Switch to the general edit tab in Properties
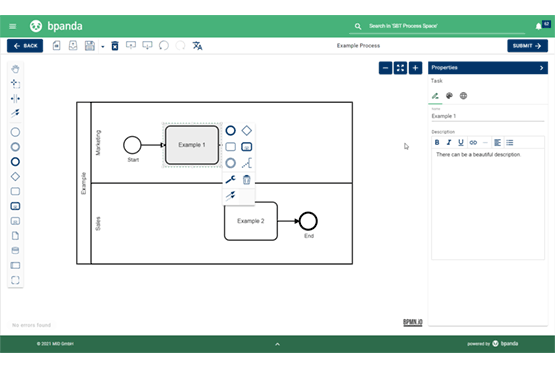This screenshot has height=369, width=555. coord(435,96)
